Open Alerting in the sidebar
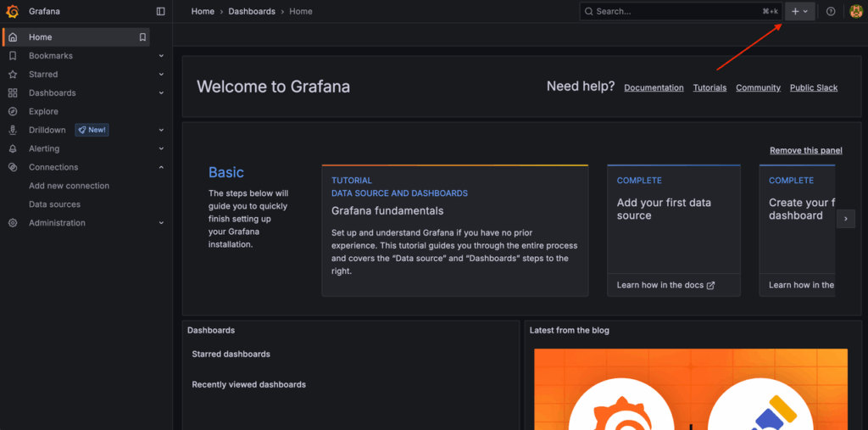Viewport: 868px width, 430px height. [x=44, y=148]
